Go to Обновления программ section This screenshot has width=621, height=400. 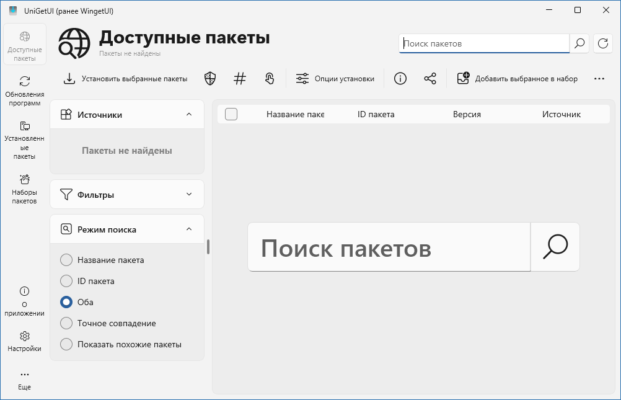pyautogui.click(x=25, y=91)
